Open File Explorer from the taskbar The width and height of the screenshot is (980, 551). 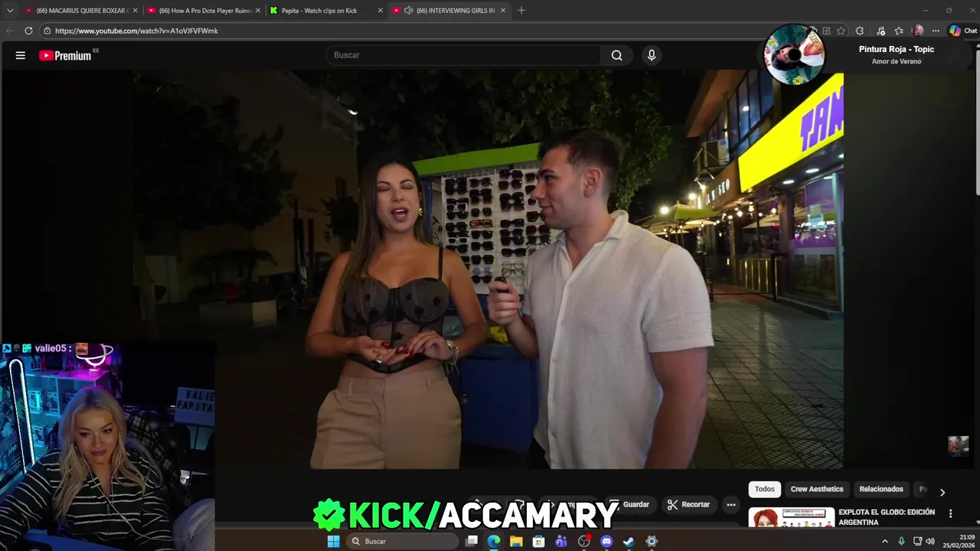[516, 541]
